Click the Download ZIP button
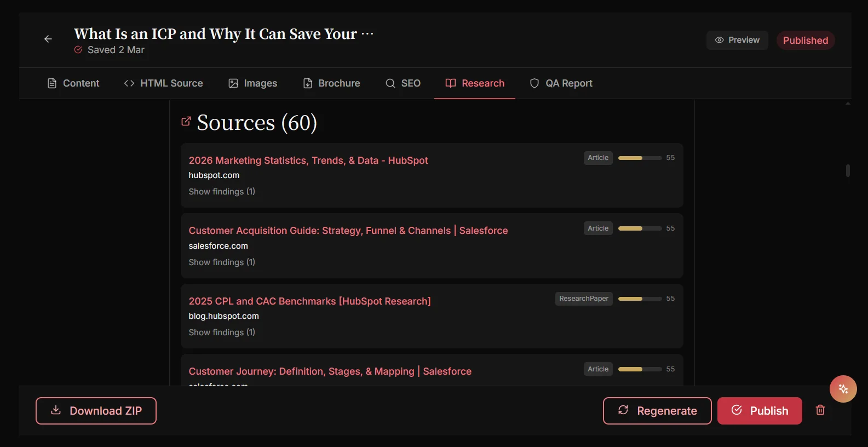 click(96, 411)
